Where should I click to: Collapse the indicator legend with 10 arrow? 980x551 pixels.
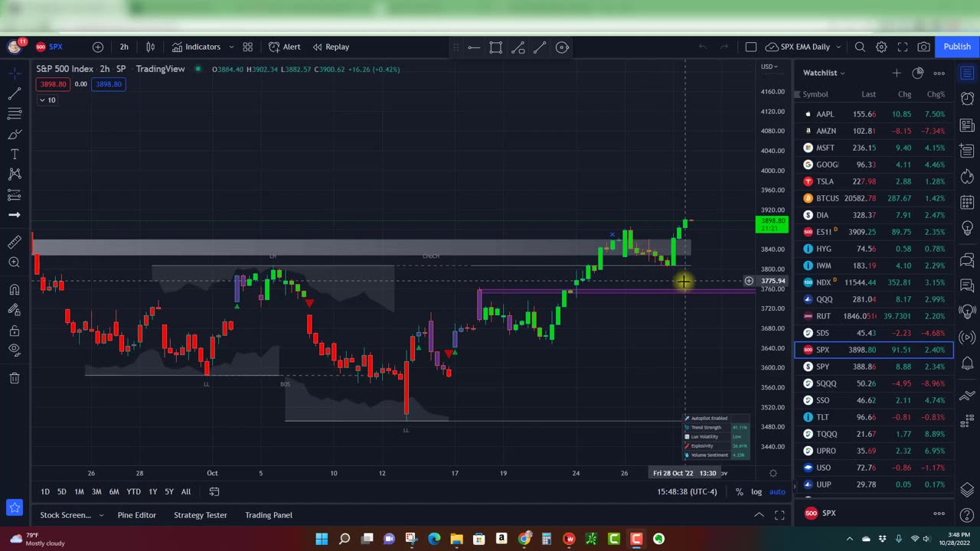(x=46, y=100)
